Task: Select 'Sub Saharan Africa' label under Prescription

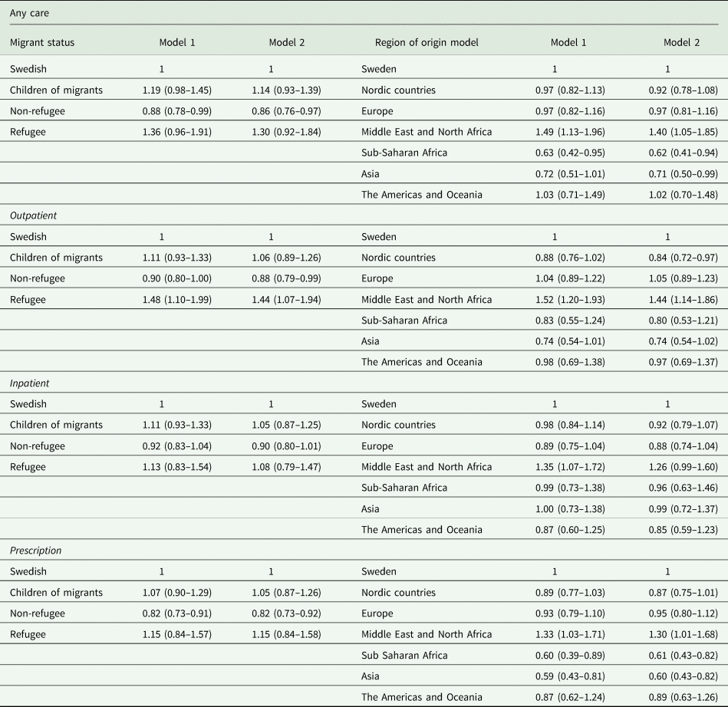Action: (404, 655)
